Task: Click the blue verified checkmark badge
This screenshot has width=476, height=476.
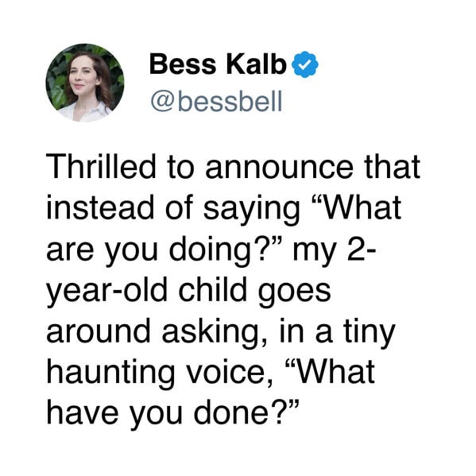Action: 305,64
